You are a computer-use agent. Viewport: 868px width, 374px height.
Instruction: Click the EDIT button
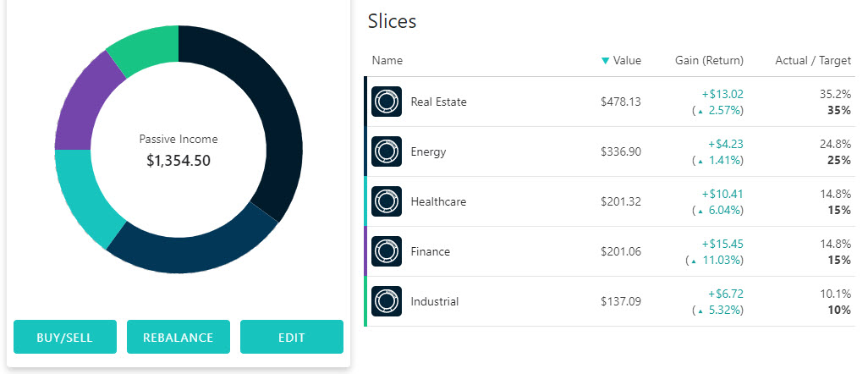click(292, 337)
